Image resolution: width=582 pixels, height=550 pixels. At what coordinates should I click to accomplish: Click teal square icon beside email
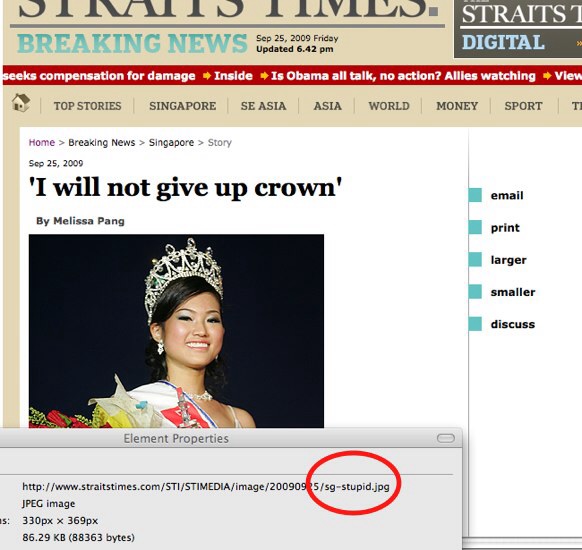[475, 195]
